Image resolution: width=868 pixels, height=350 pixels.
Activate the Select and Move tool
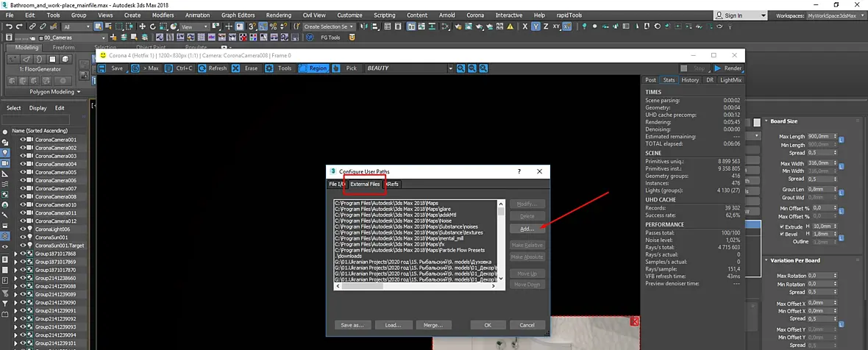(142, 26)
